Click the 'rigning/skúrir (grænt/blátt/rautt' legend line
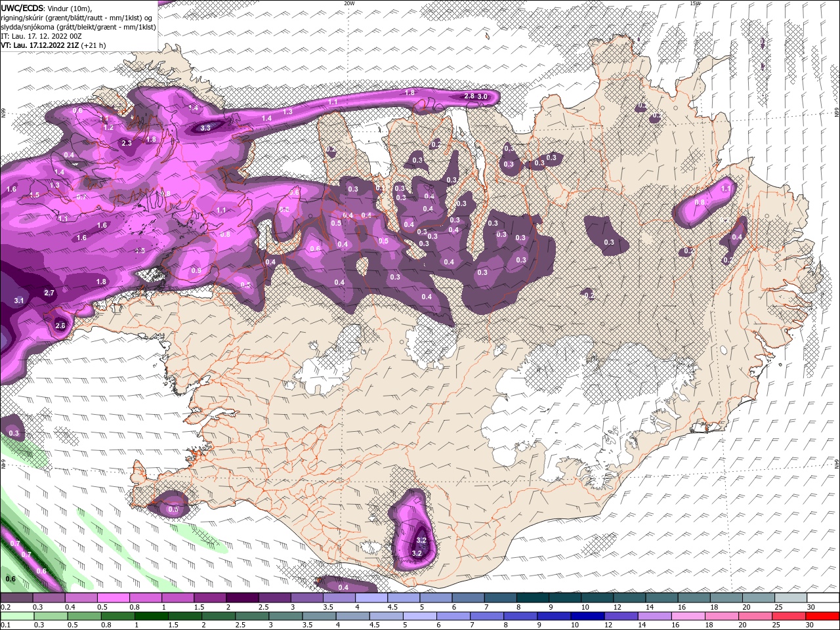The height and width of the screenshot is (630, 840). pos(77,18)
